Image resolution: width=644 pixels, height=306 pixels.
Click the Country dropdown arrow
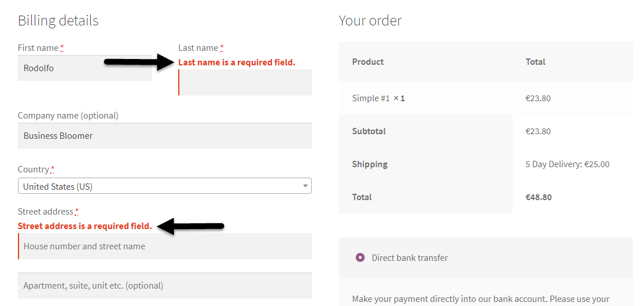[x=306, y=186]
